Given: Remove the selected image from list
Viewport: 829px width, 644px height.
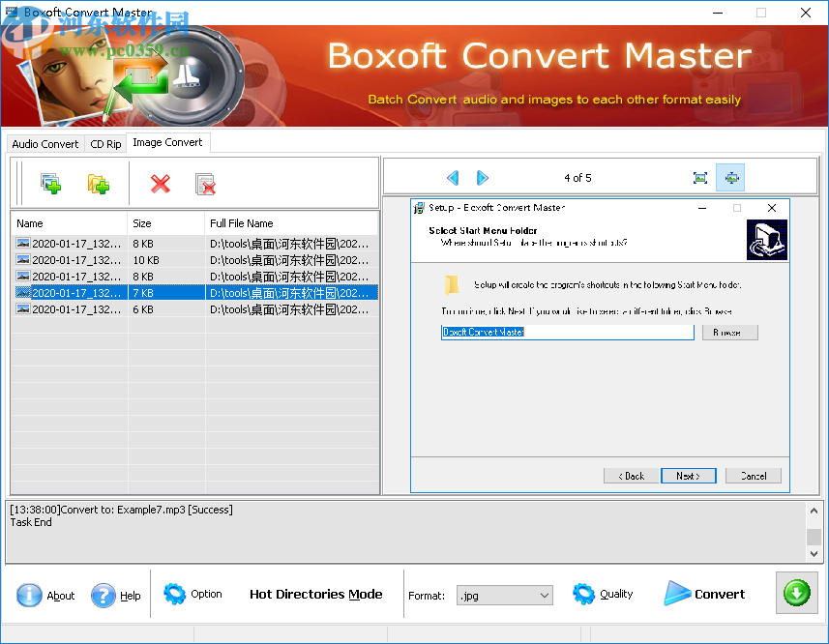Looking at the screenshot, I should 160,183.
